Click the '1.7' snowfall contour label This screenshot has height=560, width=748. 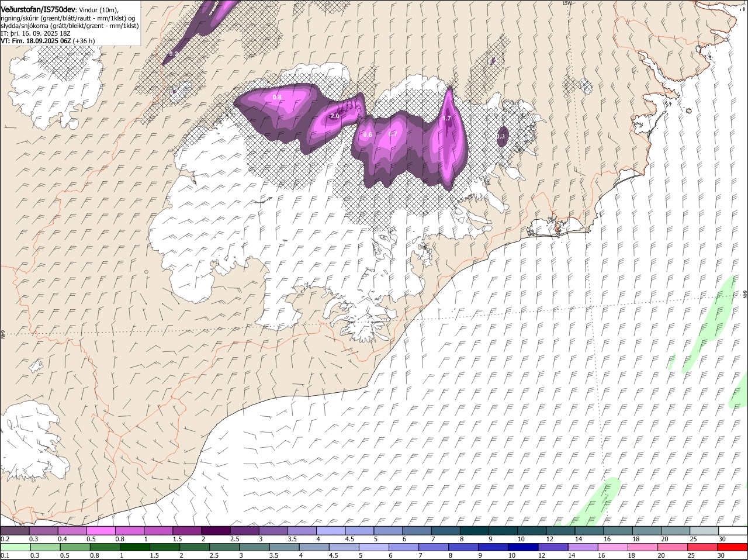[x=447, y=118]
